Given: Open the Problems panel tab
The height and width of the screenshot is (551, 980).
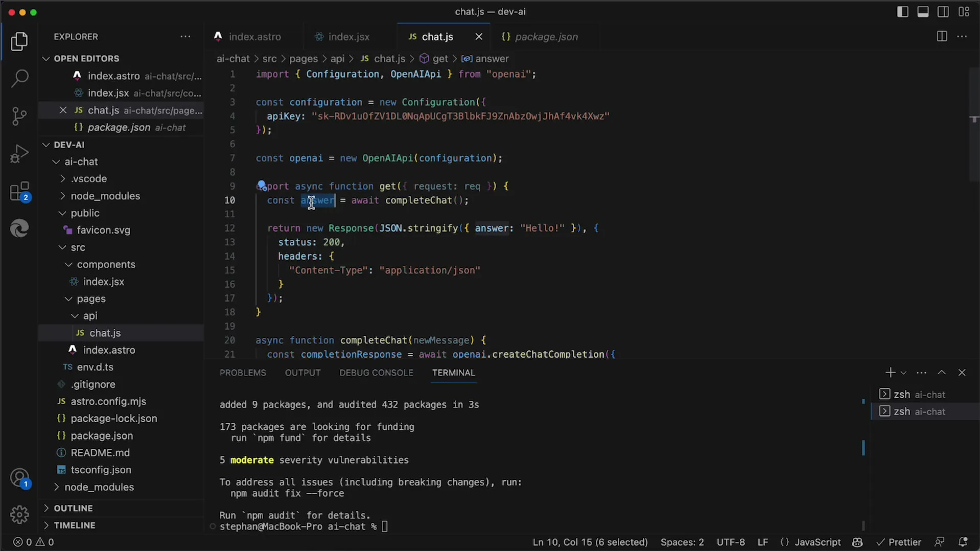Looking at the screenshot, I should pos(243,373).
